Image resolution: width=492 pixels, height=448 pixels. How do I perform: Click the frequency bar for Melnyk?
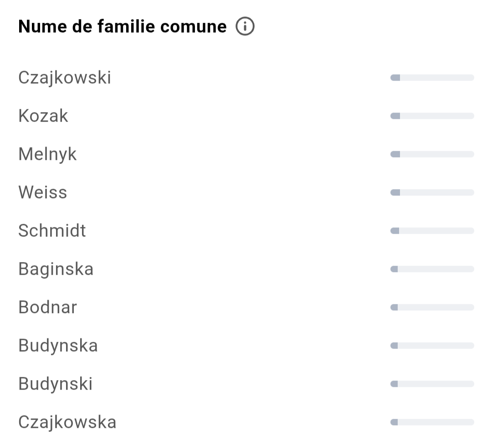point(432,154)
